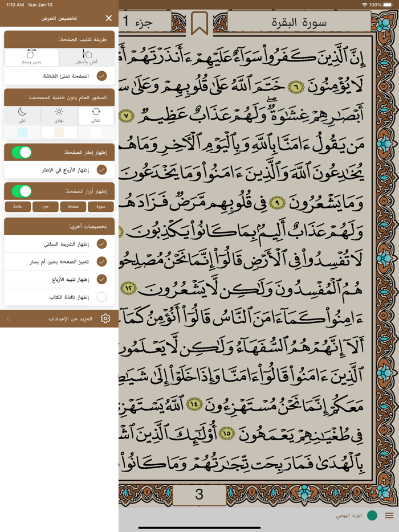Image resolution: width=399 pixels, height=532 pixels.
Task: Tap the طريقة تقليب الصفحة section header
Action: click(x=59, y=39)
